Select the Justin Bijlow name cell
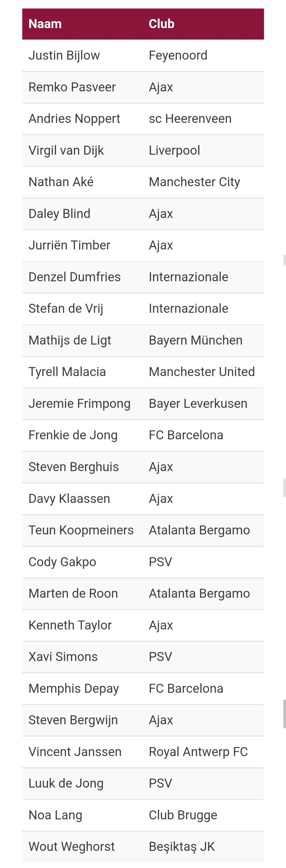Image resolution: width=286 pixels, height=868 pixels. pos(64,56)
